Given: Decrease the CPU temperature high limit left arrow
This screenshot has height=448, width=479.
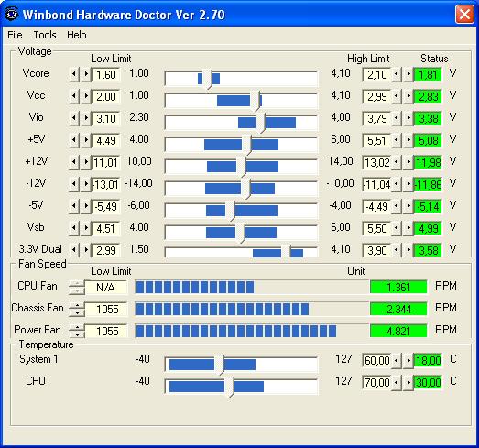Looking at the screenshot, I should click(x=397, y=382).
